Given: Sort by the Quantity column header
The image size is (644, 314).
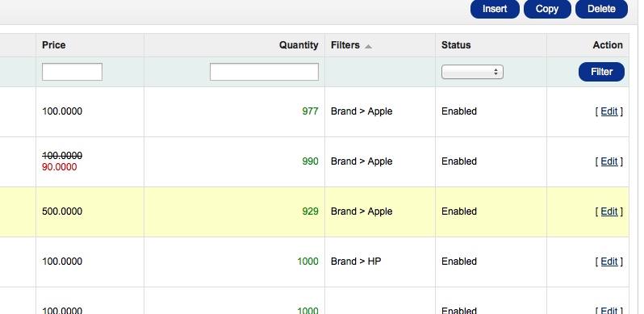Looking at the screenshot, I should 299,45.
